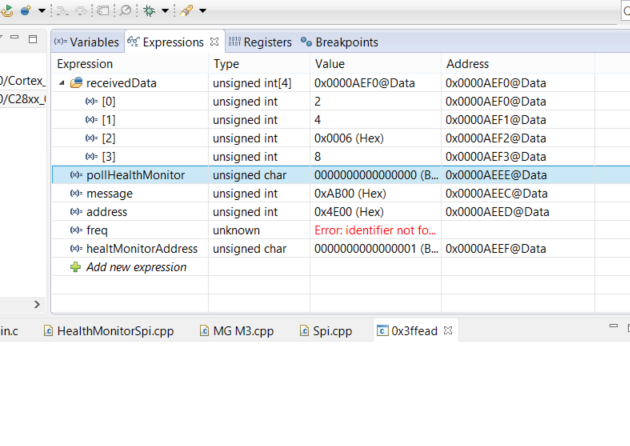This screenshot has height=446, width=630.
Task: Click the green bug Debug icon
Action: [149, 10]
